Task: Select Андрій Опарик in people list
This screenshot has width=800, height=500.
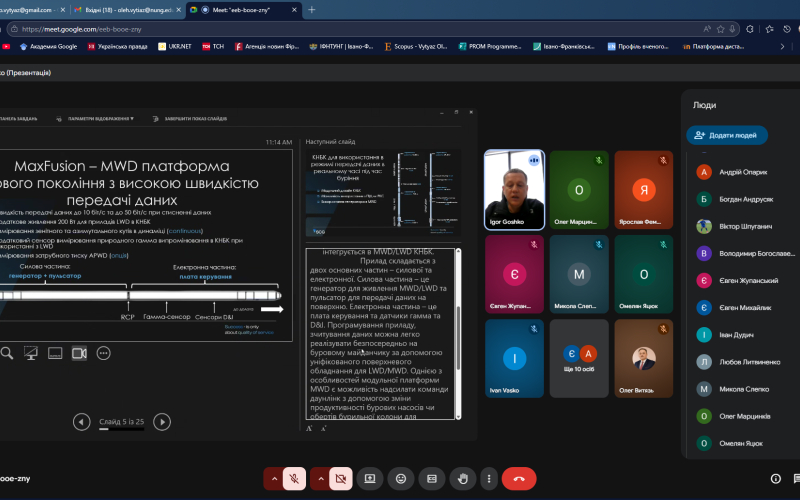Action: [x=742, y=172]
